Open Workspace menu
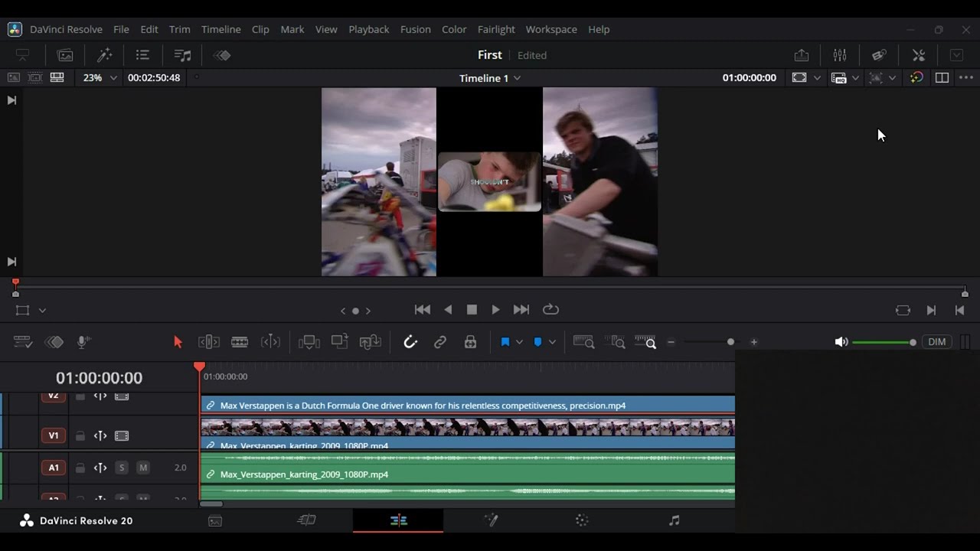Viewport: 980px width, 551px height. [551, 29]
